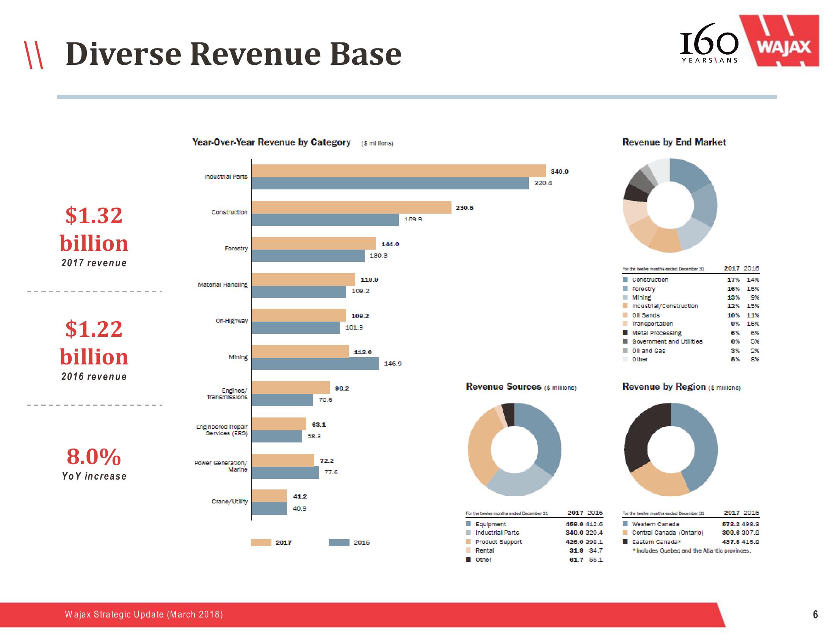Click the "Engines/Transmissions" axis label
Viewport: 834px width, 644px height.
tap(227, 394)
